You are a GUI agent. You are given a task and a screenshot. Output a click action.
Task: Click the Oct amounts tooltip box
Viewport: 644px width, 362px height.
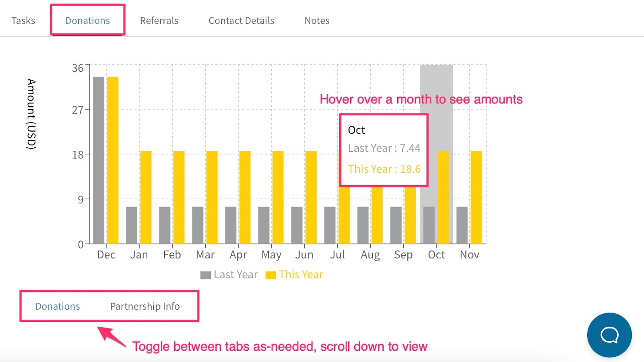(x=384, y=150)
